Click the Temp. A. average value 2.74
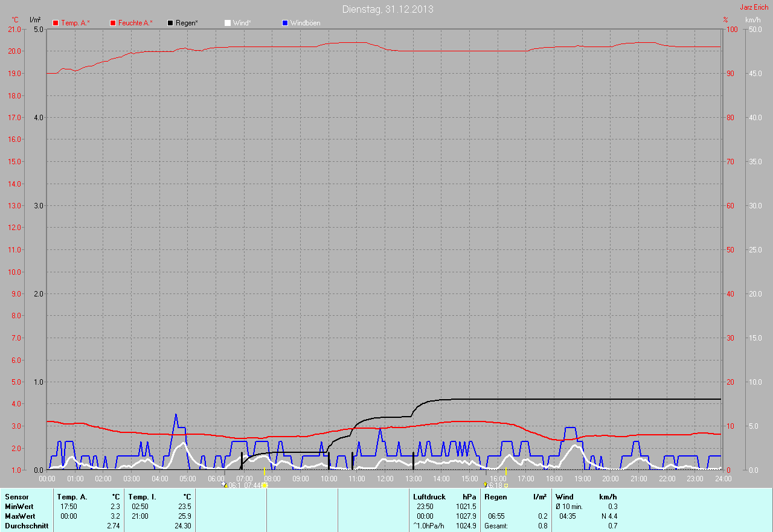 (114, 526)
